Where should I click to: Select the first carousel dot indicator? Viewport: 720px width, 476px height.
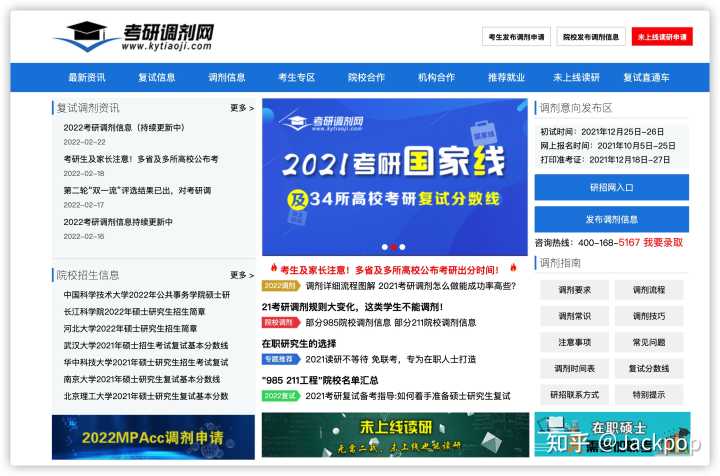[x=385, y=247]
